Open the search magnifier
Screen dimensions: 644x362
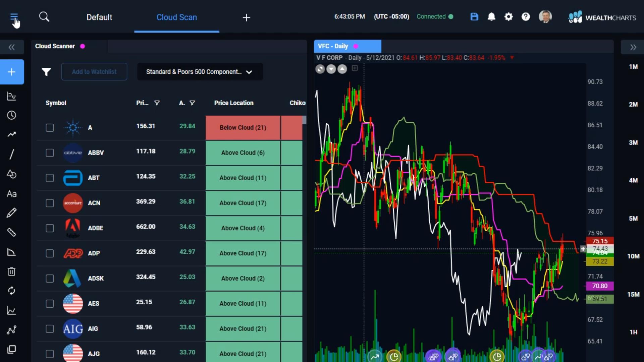[x=44, y=17]
